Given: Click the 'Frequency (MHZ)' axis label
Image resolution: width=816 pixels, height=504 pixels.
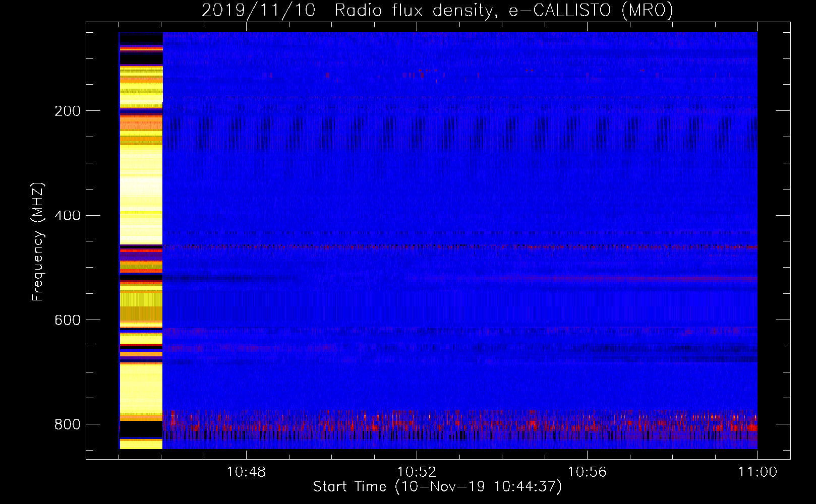Looking at the screenshot, I should [38, 242].
